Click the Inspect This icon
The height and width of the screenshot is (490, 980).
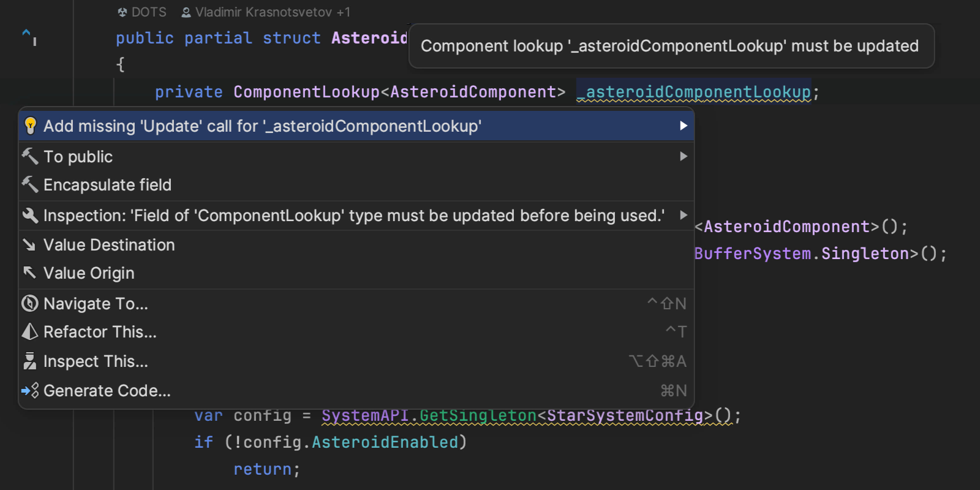(30, 361)
